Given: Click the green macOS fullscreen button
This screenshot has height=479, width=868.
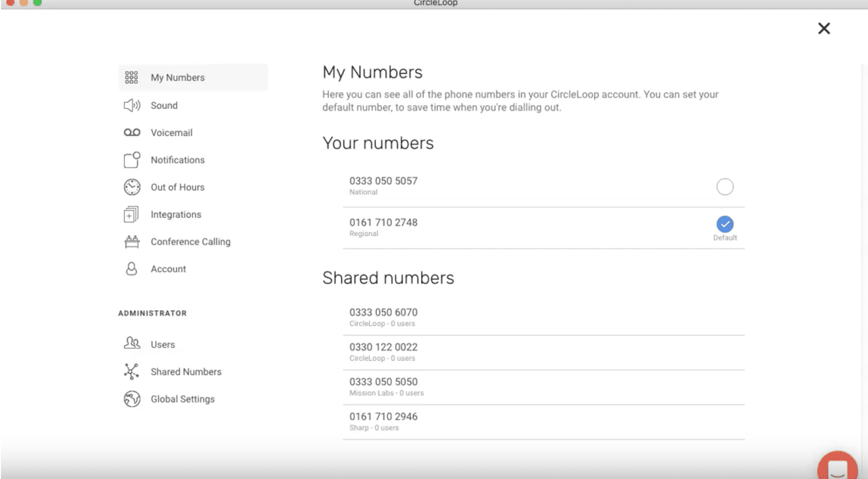Looking at the screenshot, I should tap(38, 3).
